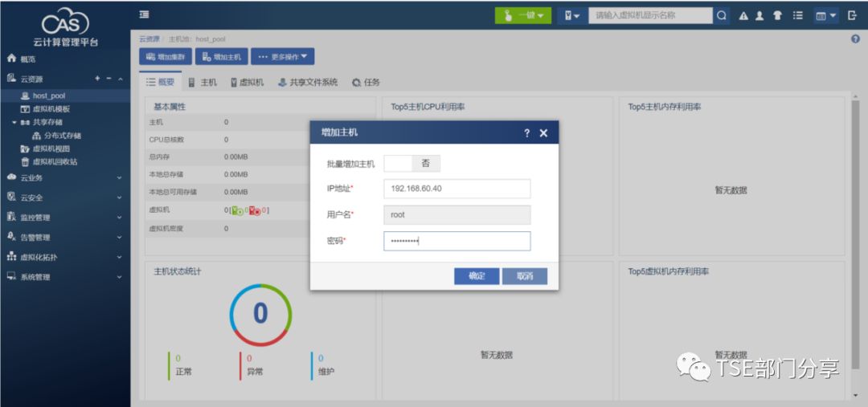The height and width of the screenshot is (407, 868).
Task: Click the host status donut chart
Action: (x=260, y=315)
